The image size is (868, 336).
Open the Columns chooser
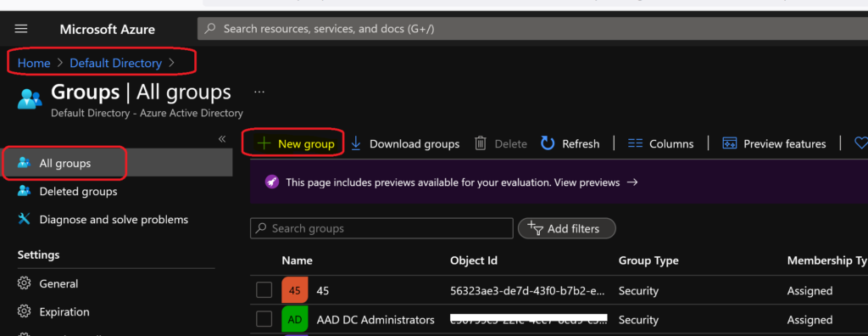pyautogui.click(x=660, y=143)
